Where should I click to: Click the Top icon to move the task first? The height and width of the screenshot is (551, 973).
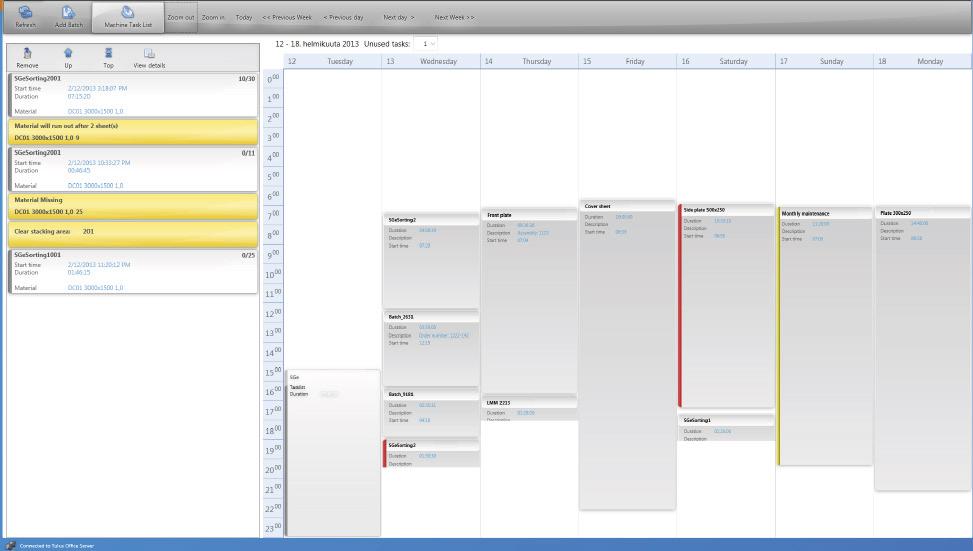pos(108,53)
